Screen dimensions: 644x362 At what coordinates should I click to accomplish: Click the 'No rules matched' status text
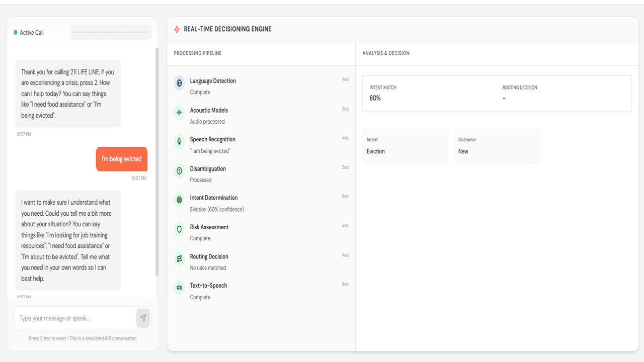pos(208,268)
